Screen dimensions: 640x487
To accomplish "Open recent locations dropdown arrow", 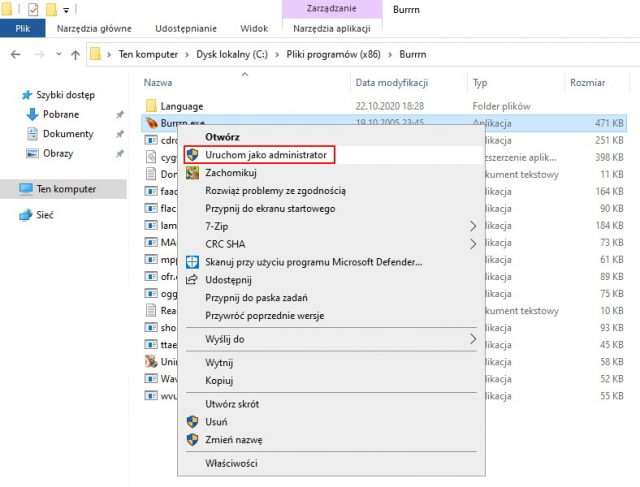I will (59, 54).
